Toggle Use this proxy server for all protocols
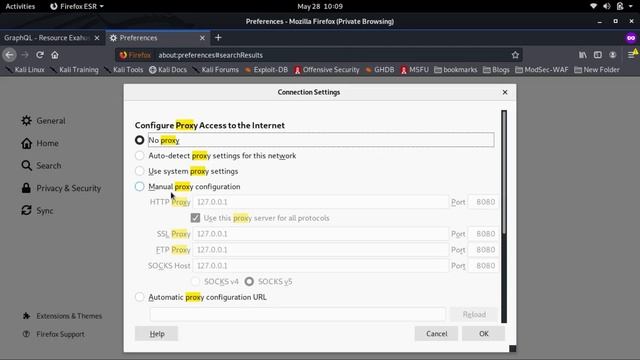The height and width of the screenshot is (360, 640). (x=196, y=218)
